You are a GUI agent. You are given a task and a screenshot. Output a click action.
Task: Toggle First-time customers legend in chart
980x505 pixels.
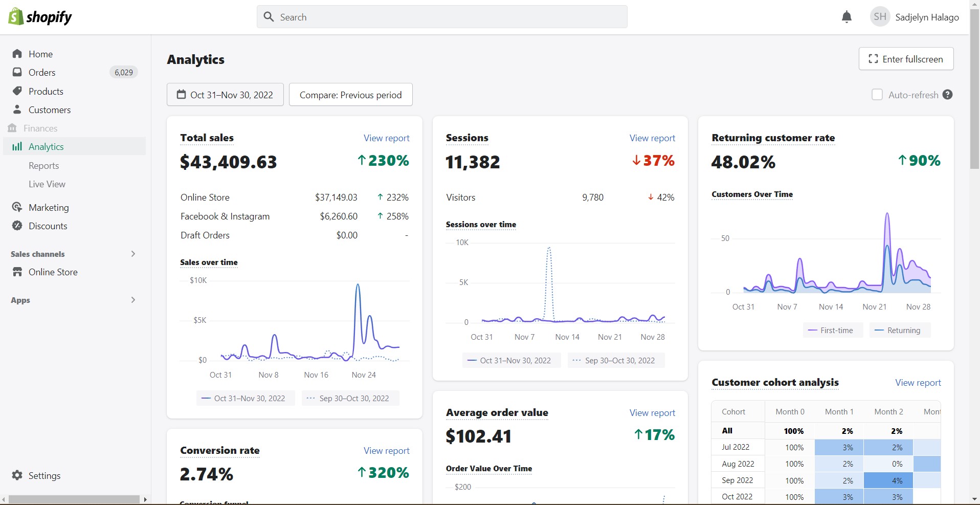pyautogui.click(x=831, y=331)
